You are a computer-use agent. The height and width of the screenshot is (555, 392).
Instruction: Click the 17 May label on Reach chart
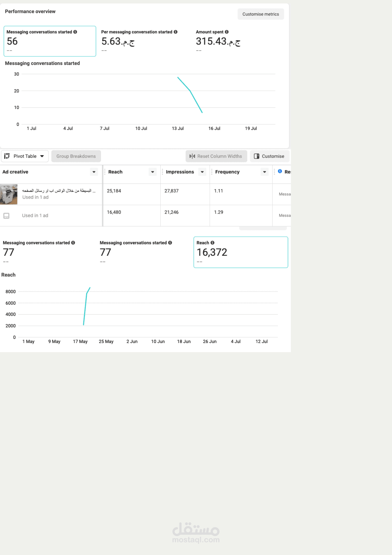point(80,342)
